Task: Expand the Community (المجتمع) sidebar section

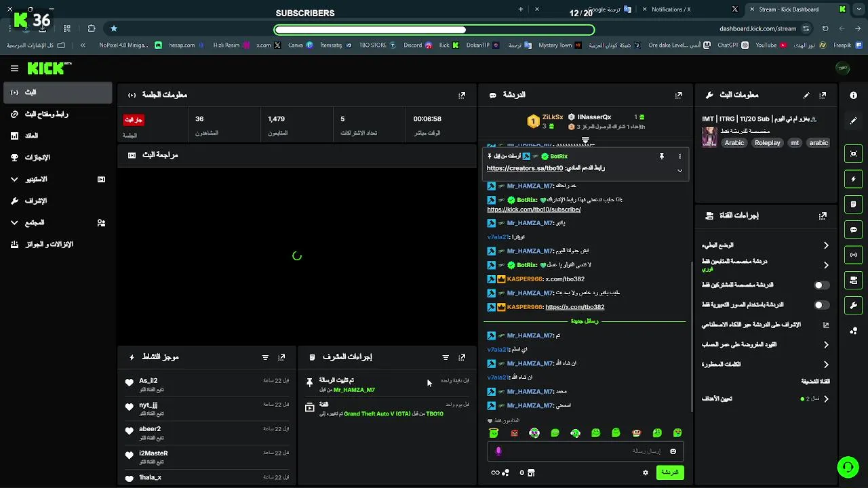Action: 14,223
